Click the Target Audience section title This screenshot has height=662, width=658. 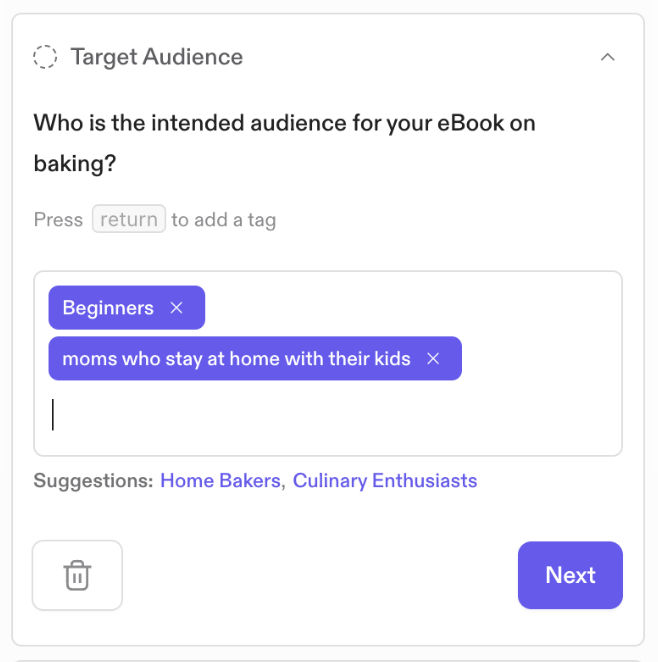click(x=157, y=57)
